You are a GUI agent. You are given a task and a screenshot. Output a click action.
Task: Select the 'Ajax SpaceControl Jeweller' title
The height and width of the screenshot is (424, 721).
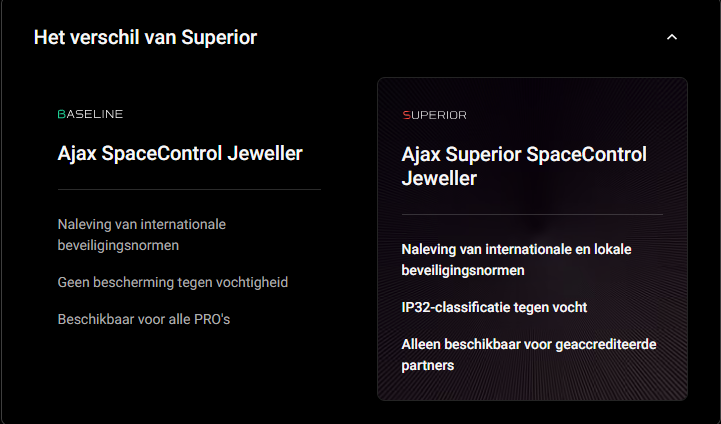[x=180, y=153]
